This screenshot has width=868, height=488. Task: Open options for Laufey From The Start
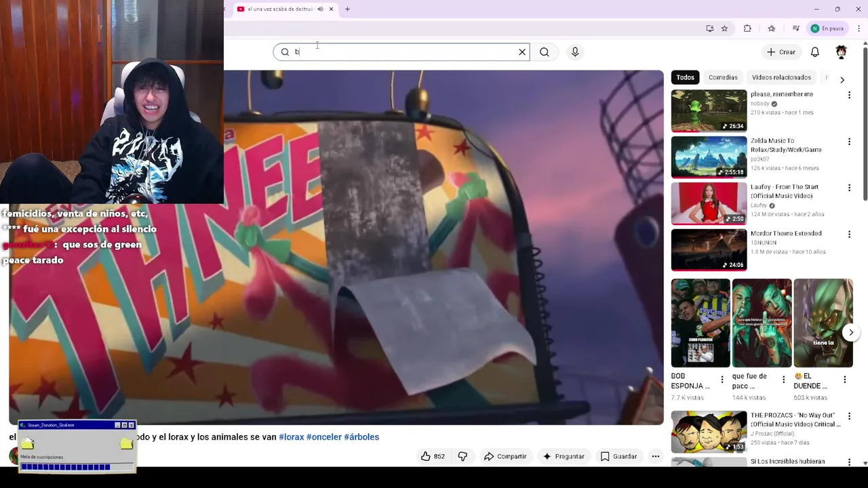tap(849, 188)
